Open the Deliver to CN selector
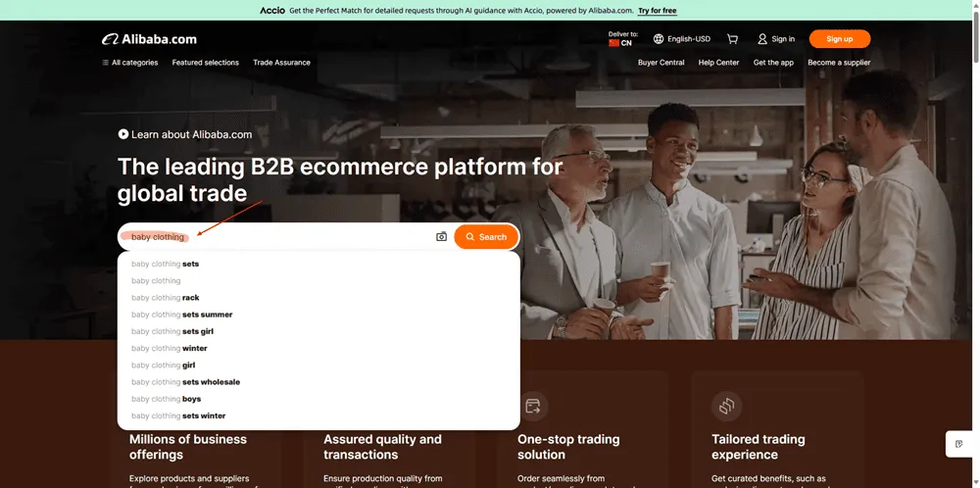The height and width of the screenshot is (488, 980). [x=622, y=39]
